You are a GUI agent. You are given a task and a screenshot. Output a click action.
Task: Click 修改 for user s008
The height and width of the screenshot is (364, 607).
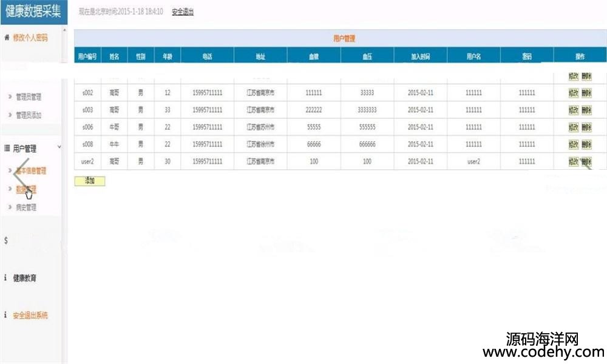(574, 144)
